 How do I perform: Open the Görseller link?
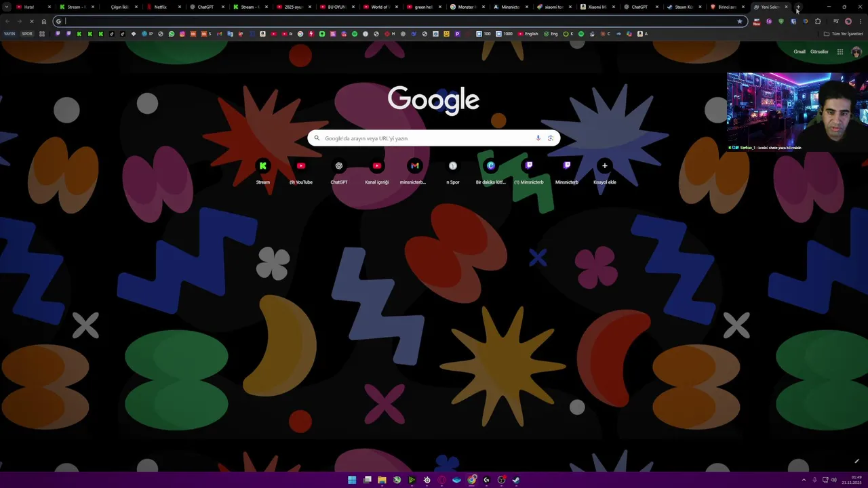819,52
